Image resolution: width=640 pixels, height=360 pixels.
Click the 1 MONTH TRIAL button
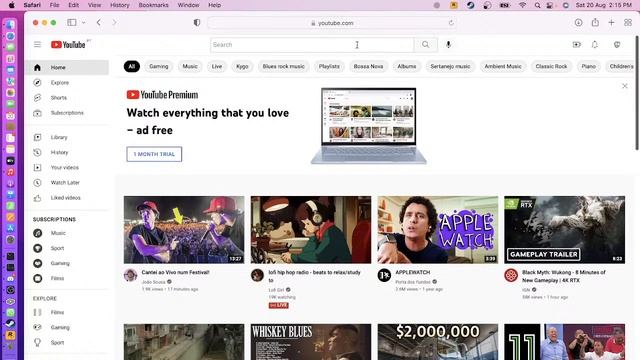click(154, 154)
